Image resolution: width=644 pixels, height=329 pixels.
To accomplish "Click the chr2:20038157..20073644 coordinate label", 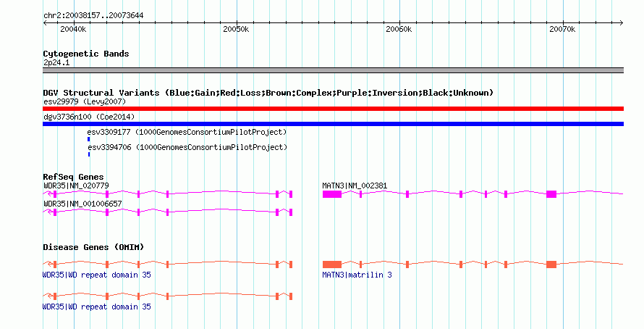I will point(93,16).
